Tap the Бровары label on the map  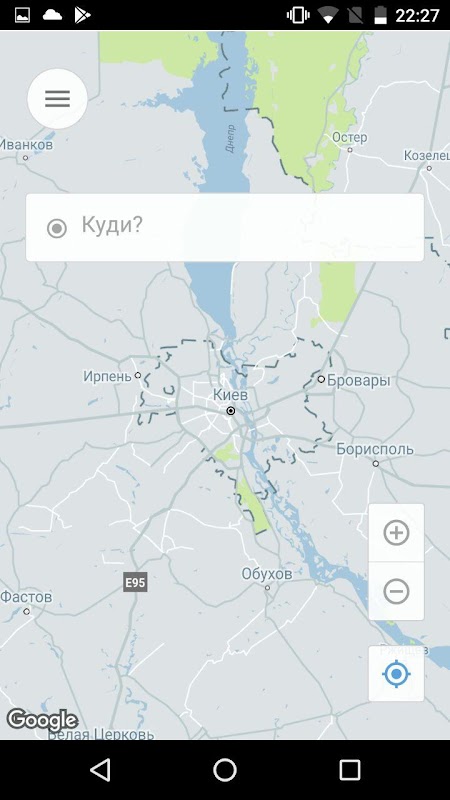(x=358, y=381)
